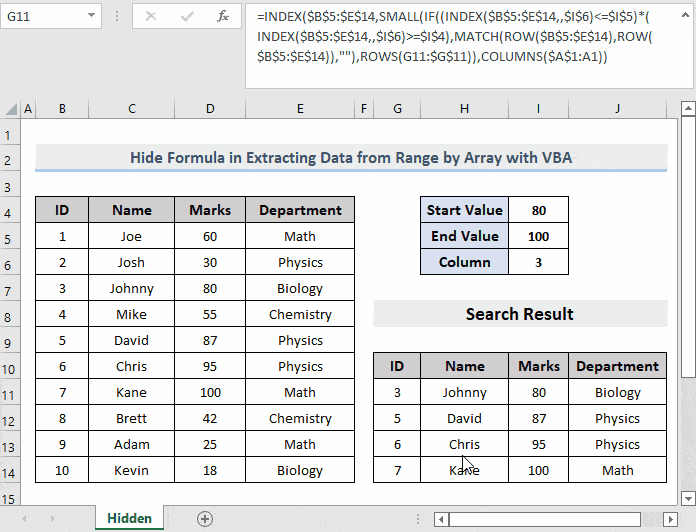Click the source table 'Department' header
This screenshot has width=696, height=532.
pyautogui.click(x=300, y=210)
